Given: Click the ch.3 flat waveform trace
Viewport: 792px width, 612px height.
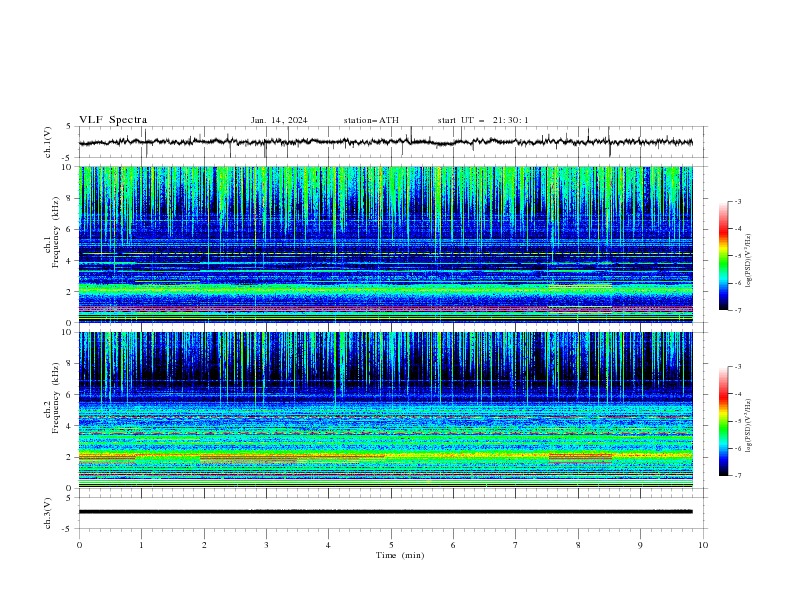Looking at the screenshot, I should tap(385, 512).
